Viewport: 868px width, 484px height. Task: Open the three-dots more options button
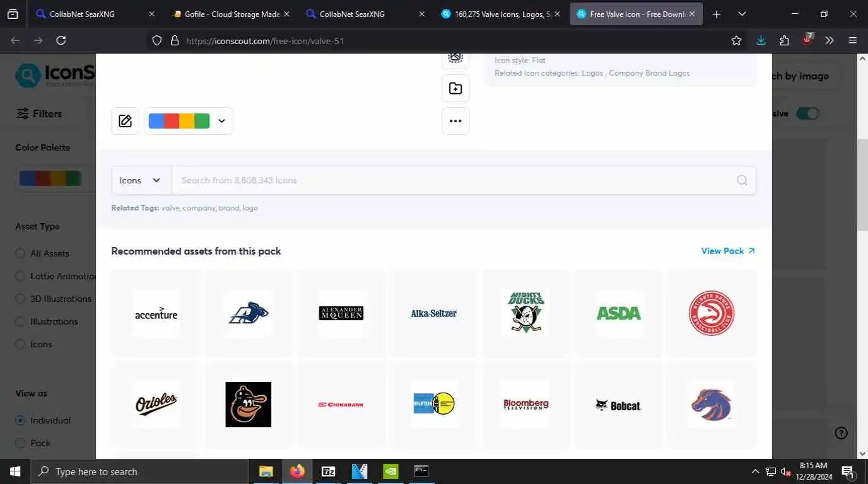point(455,121)
